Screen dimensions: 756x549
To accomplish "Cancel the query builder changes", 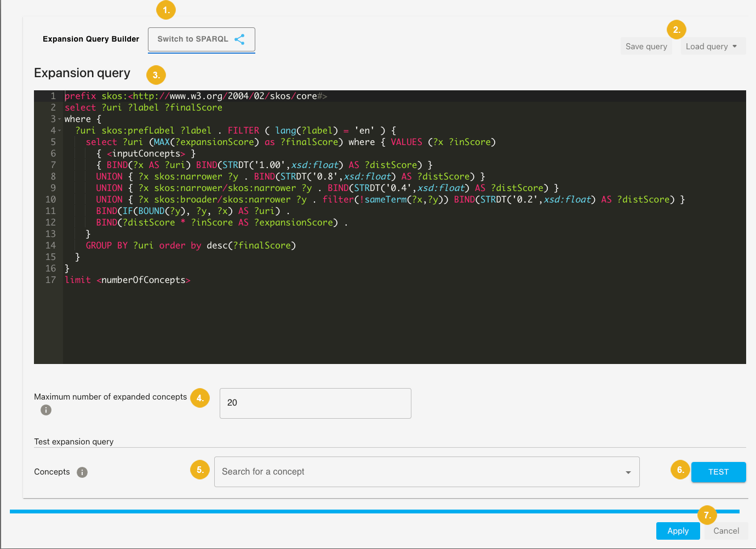I will [x=725, y=530].
